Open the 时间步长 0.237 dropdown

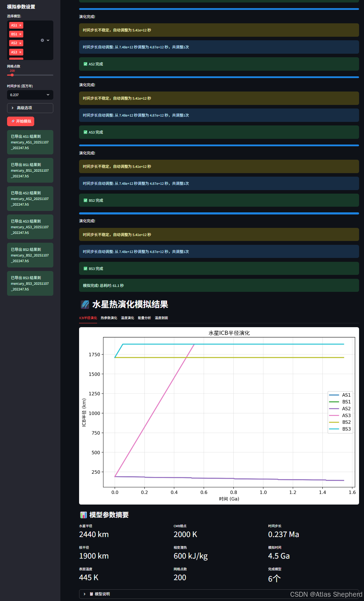(30, 95)
